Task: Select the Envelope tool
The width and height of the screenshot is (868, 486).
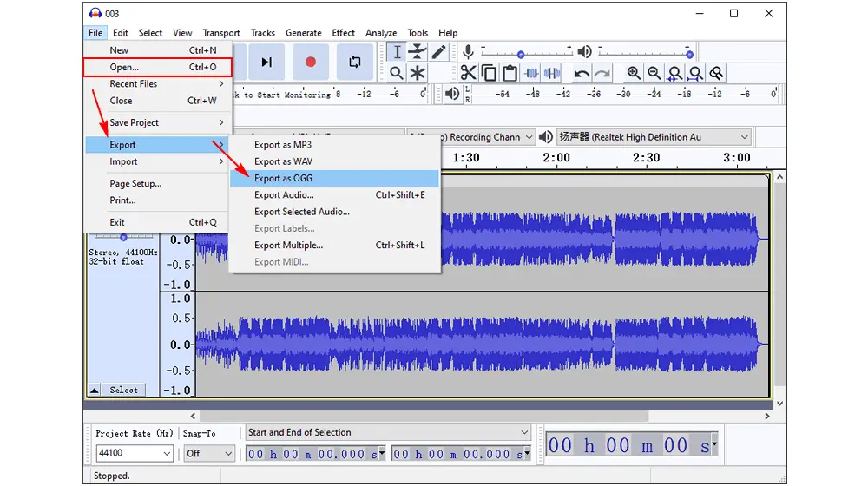Action: click(418, 52)
